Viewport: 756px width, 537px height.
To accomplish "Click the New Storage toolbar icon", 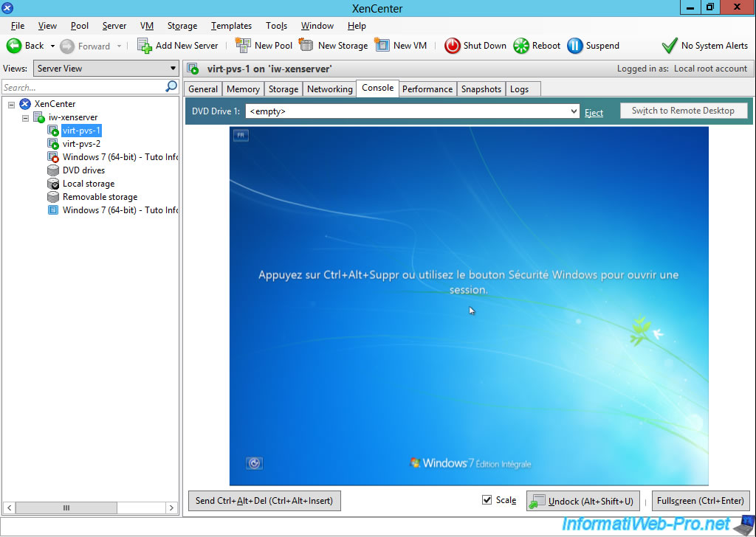I will click(x=306, y=46).
